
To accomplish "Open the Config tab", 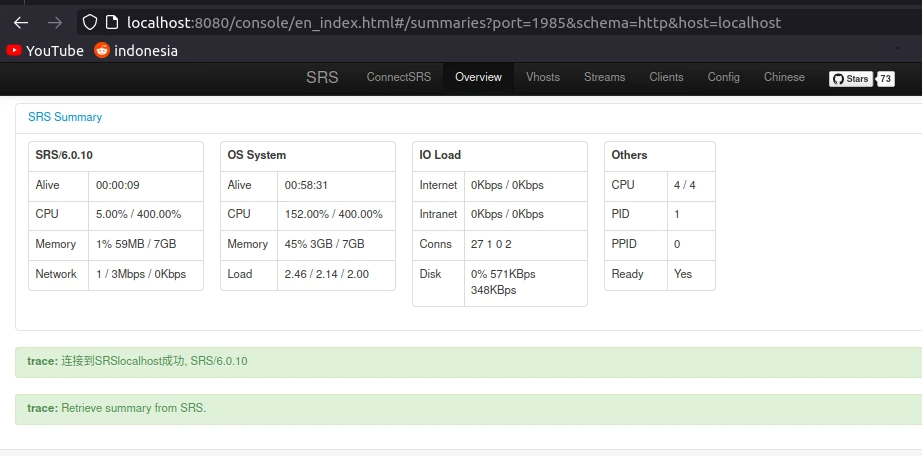I will [723, 77].
